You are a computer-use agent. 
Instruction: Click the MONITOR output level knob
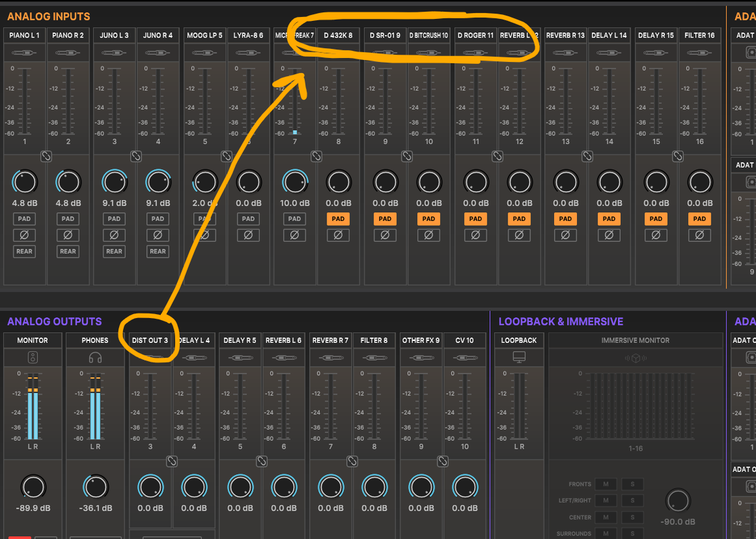click(33, 487)
